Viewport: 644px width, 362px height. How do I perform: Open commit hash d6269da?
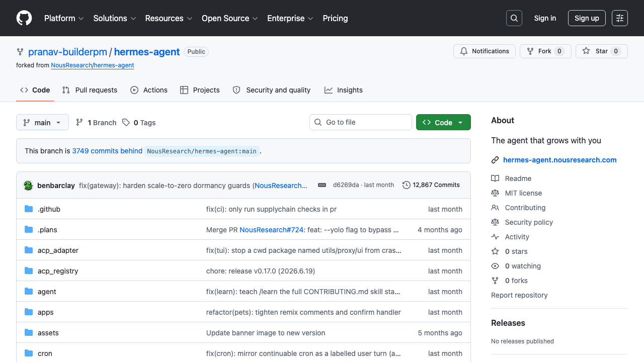pos(346,185)
